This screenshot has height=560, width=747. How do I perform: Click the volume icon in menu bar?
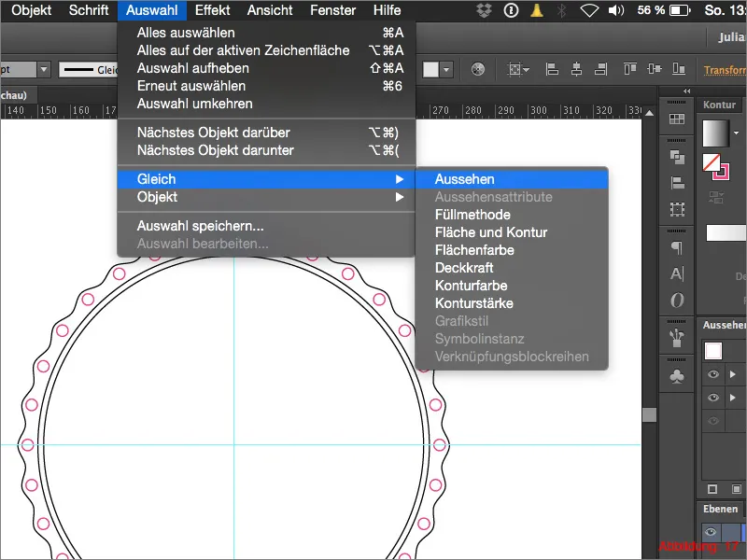coord(615,10)
